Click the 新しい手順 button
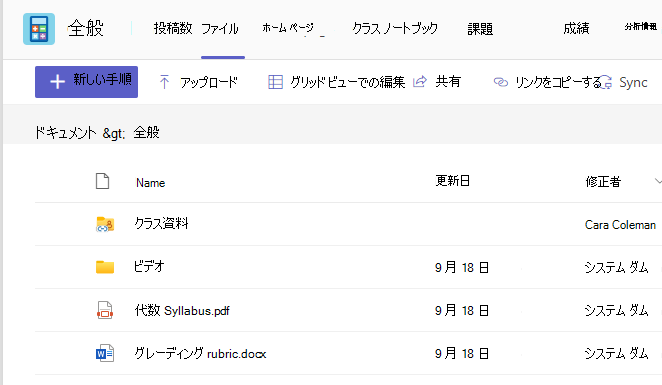The width and height of the screenshot is (662, 385). (87, 81)
